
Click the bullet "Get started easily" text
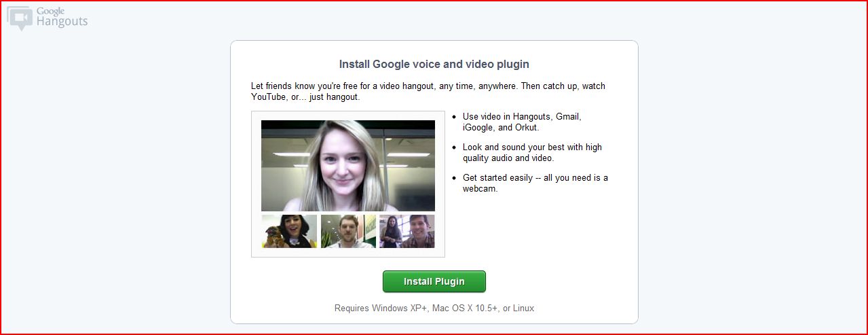click(x=535, y=183)
